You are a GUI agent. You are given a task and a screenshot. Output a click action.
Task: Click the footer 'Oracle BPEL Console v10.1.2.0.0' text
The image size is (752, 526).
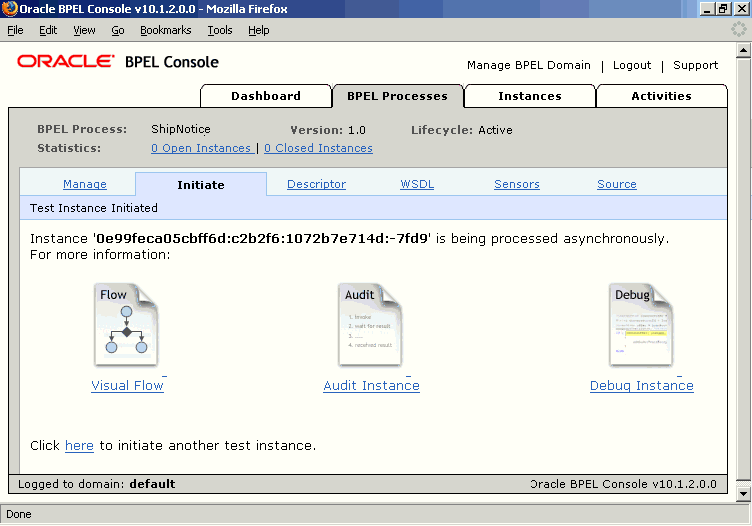point(623,484)
